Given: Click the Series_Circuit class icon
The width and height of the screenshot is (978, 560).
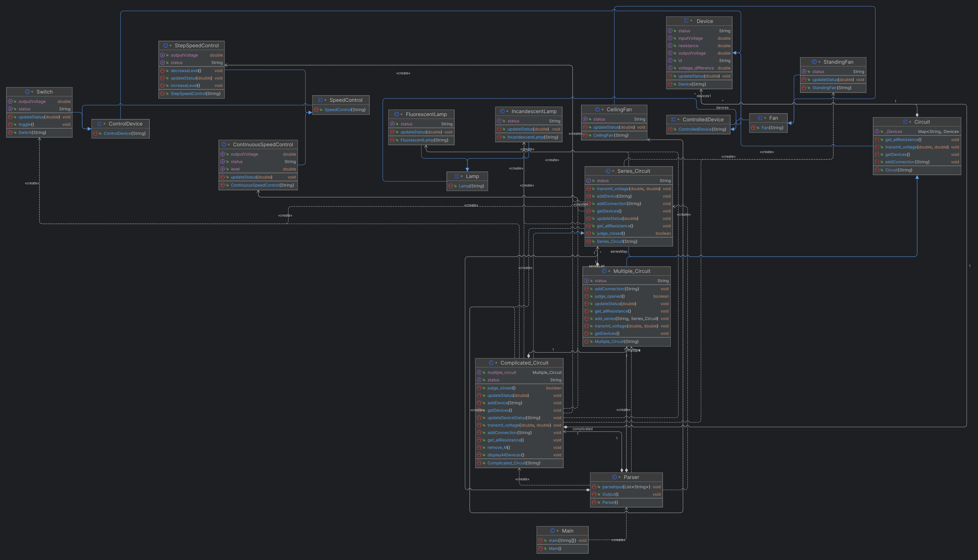Looking at the screenshot, I should click(x=608, y=171).
